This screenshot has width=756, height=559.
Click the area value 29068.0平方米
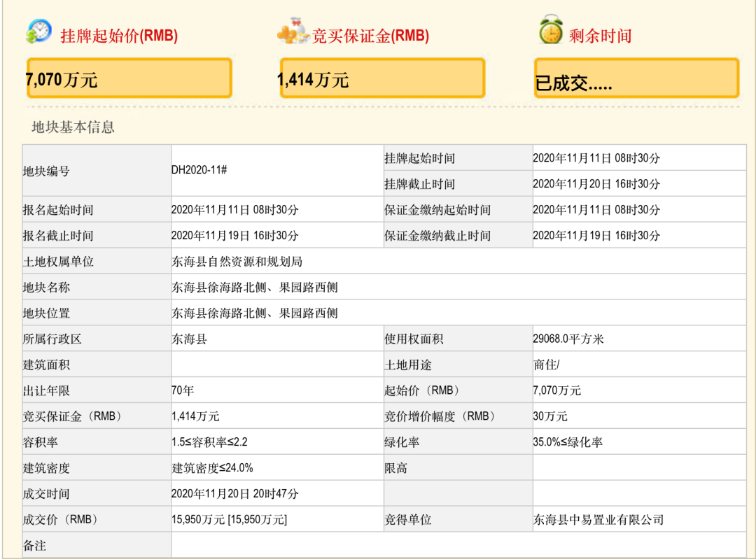[x=568, y=339]
